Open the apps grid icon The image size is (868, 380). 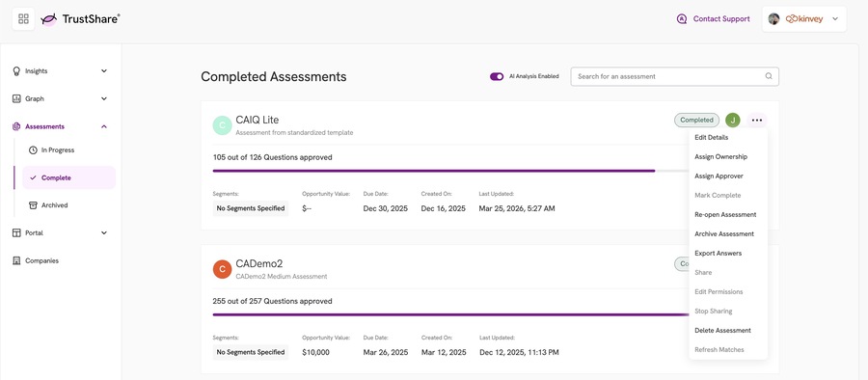point(23,19)
